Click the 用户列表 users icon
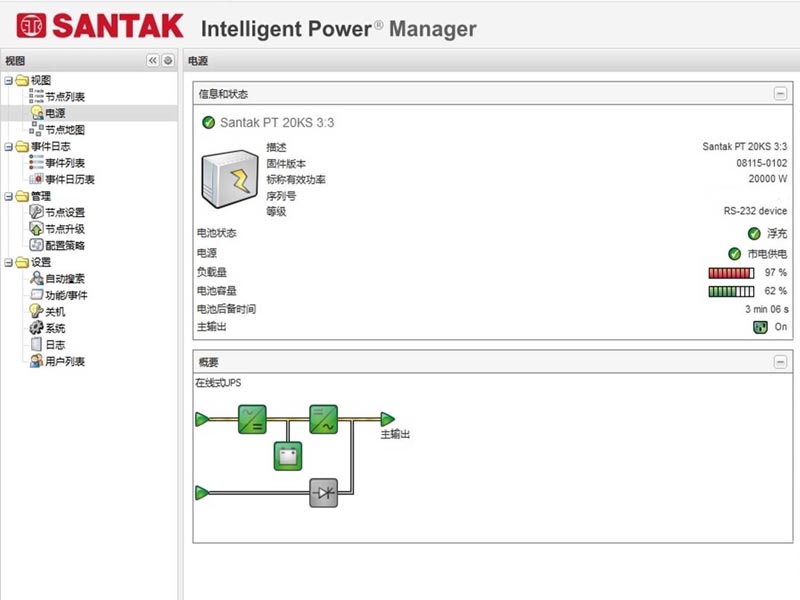The height and width of the screenshot is (600, 800). [x=36, y=361]
